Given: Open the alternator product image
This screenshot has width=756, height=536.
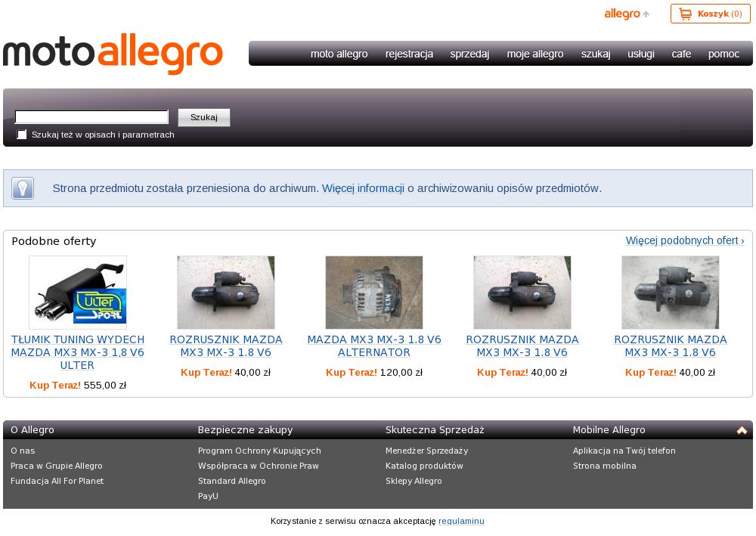Looking at the screenshot, I should pyautogui.click(x=374, y=293).
